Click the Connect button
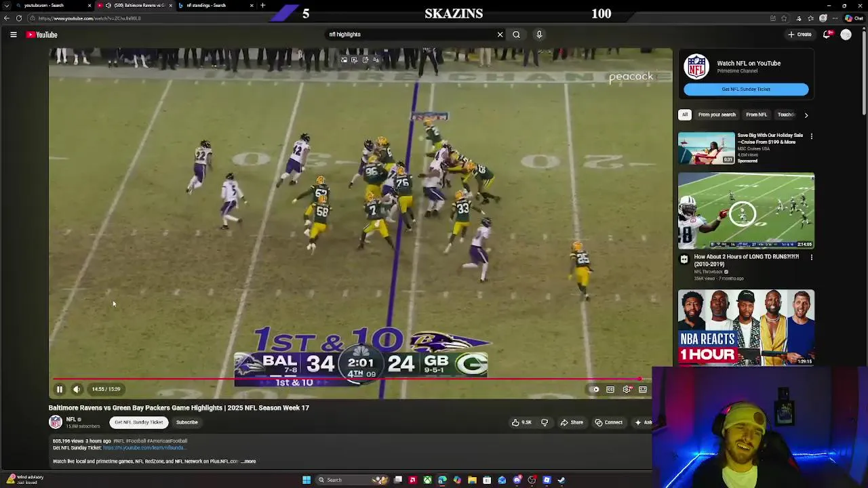Screen dimensions: 868x488 pyautogui.click(x=608, y=422)
